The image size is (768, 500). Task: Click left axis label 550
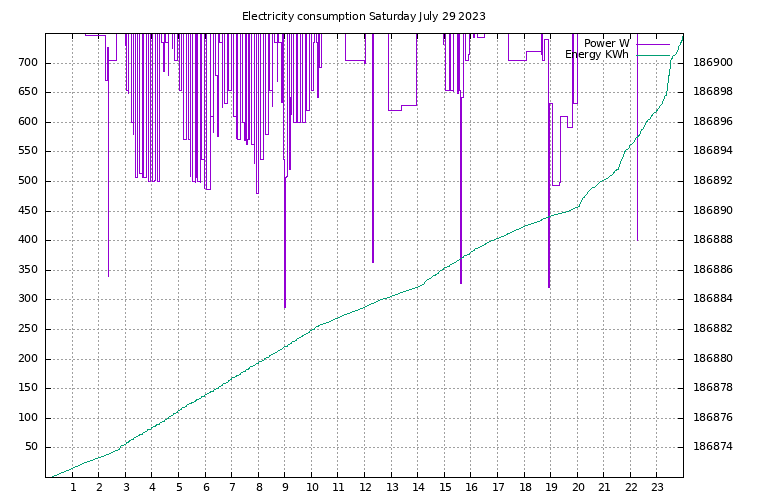click(28, 151)
